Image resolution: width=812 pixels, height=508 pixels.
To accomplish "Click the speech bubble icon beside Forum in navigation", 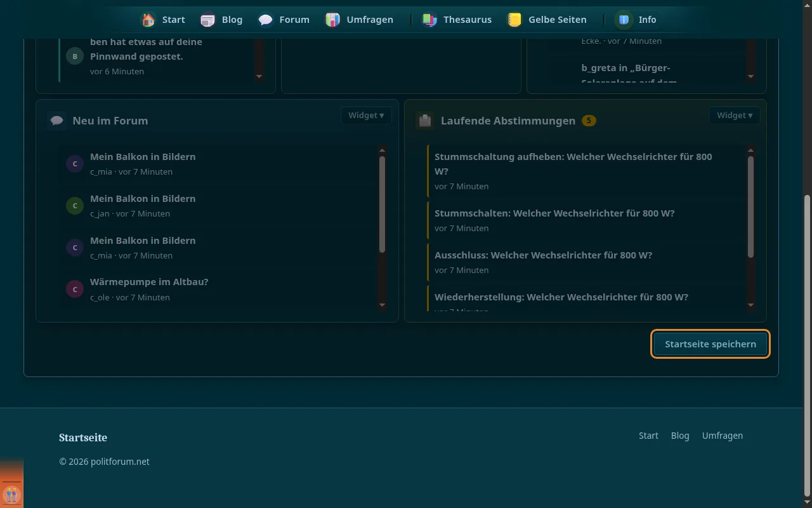I will pyautogui.click(x=266, y=20).
